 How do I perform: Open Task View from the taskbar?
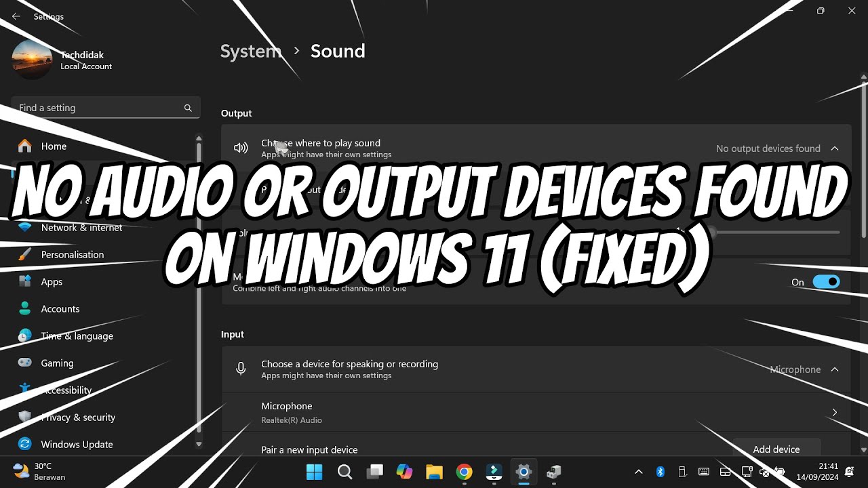point(375,472)
